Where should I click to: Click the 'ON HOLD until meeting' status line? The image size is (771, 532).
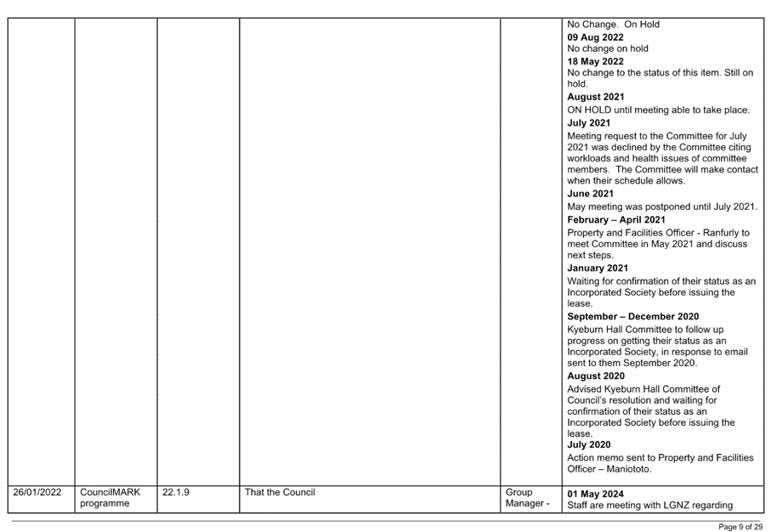(658, 110)
